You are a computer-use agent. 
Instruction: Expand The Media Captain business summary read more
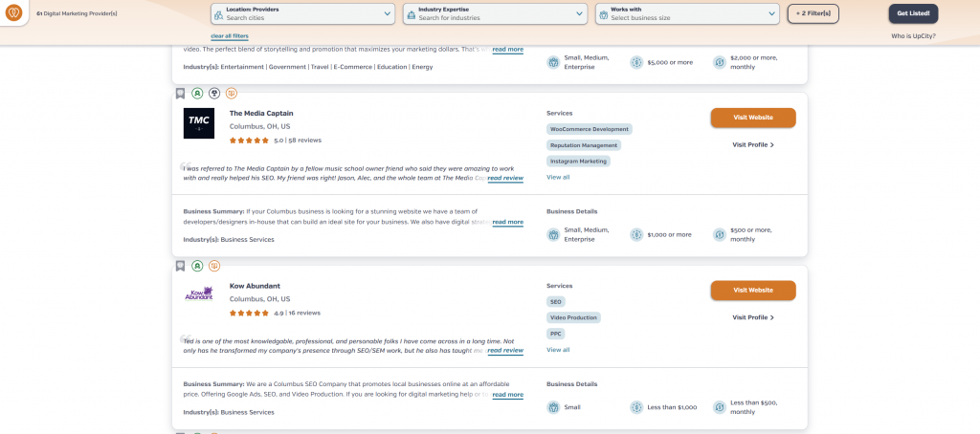click(508, 222)
